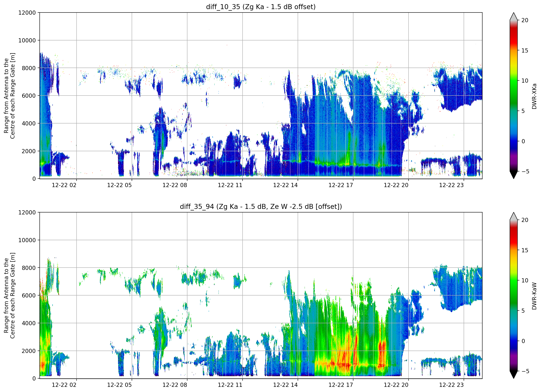The image size is (541, 392).
Task: Click the '12-22 05' x-tick under the diff_10_35 plot
Action: click(119, 185)
